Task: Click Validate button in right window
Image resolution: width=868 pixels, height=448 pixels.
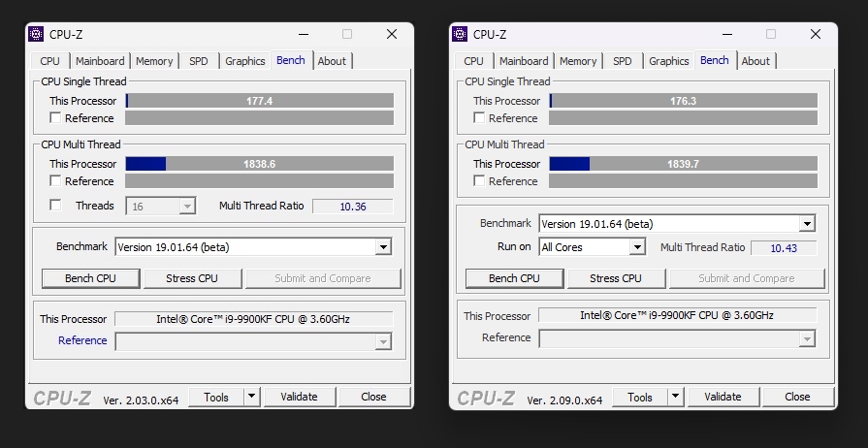Action: 723,397
